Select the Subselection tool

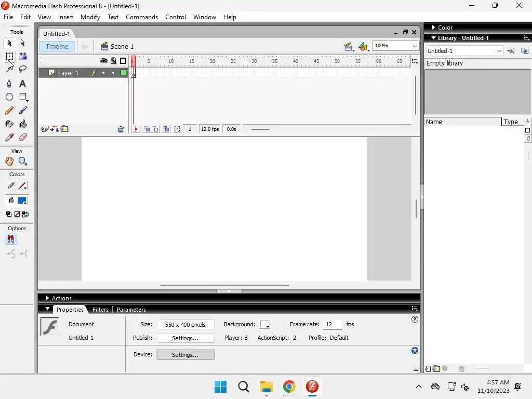click(22, 43)
